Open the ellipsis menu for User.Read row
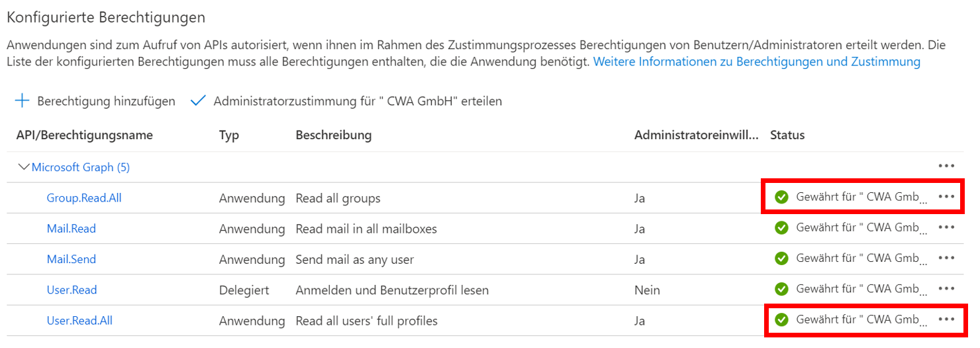980x348 pixels. [x=946, y=288]
